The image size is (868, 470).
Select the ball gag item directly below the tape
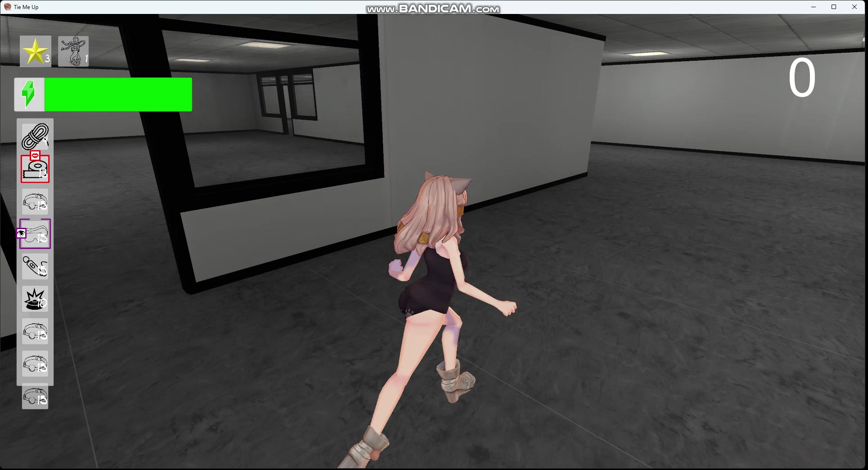(35, 202)
